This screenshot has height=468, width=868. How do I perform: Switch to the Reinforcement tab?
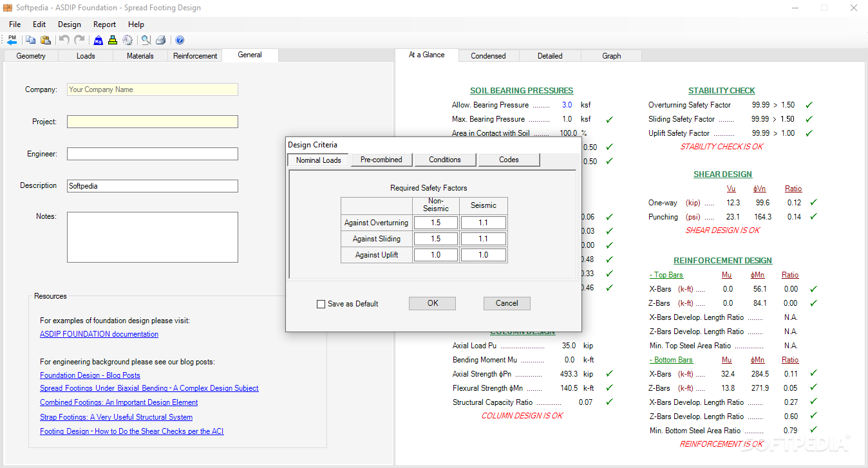coord(195,56)
